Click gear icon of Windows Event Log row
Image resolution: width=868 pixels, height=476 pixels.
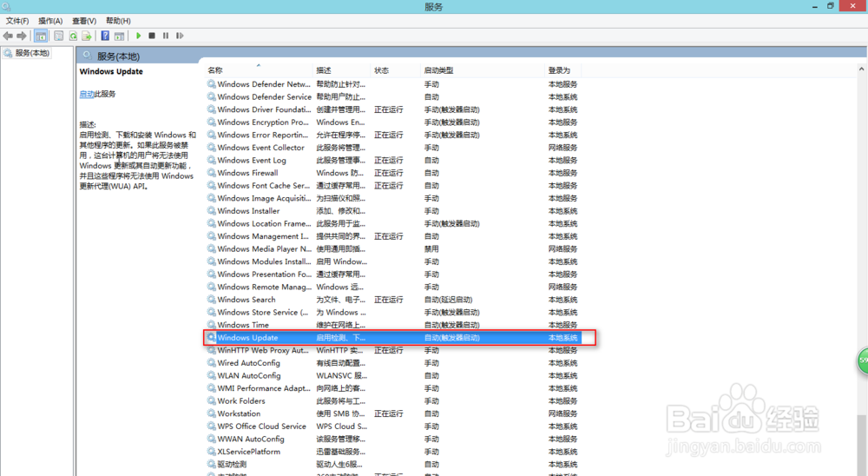212,160
